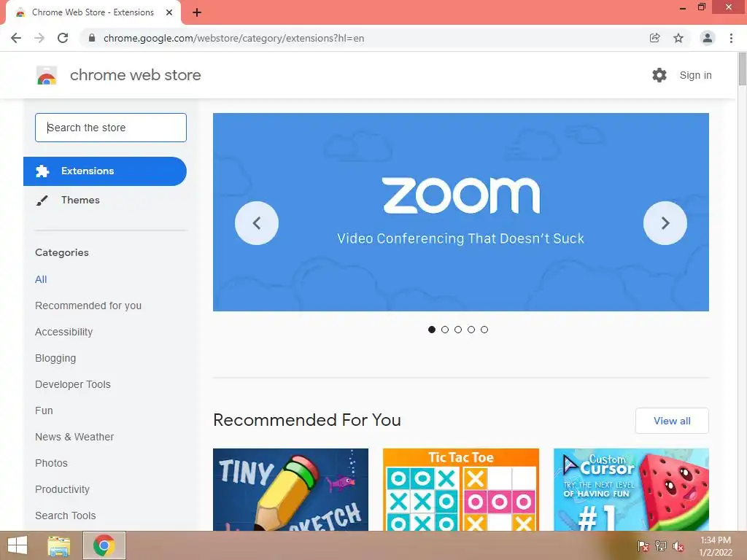
Task: Open a new tab with the plus button
Action: coord(197,12)
